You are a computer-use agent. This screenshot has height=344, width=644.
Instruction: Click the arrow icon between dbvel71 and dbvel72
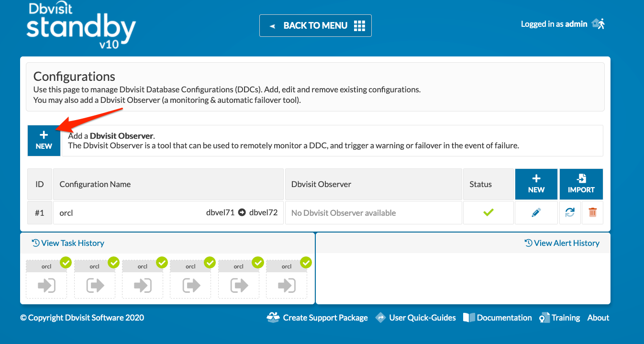pyautogui.click(x=242, y=212)
